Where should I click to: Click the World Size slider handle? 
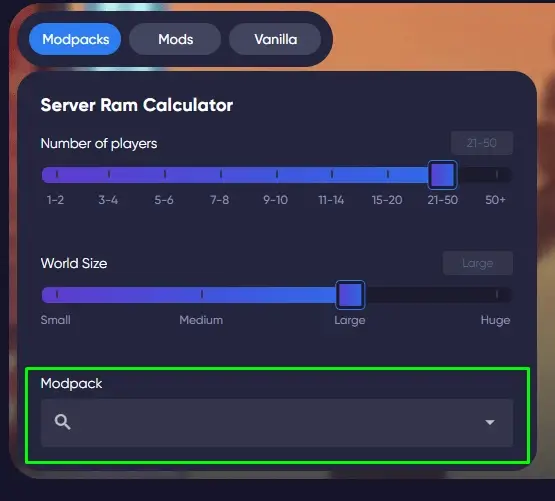[350, 295]
